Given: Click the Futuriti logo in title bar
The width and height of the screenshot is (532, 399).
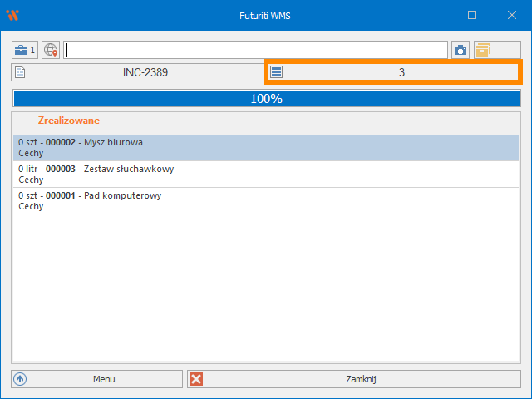Looking at the screenshot, I should tap(12, 15).
